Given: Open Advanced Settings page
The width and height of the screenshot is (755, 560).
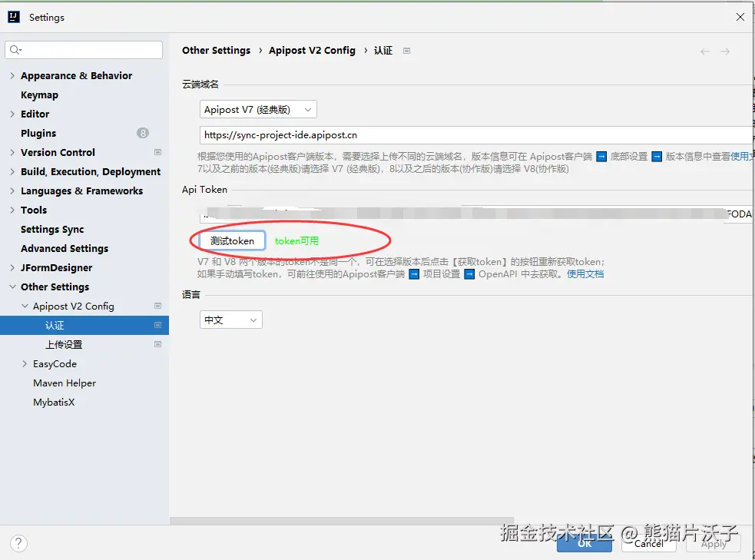Looking at the screenshot, I should point(65,248).
